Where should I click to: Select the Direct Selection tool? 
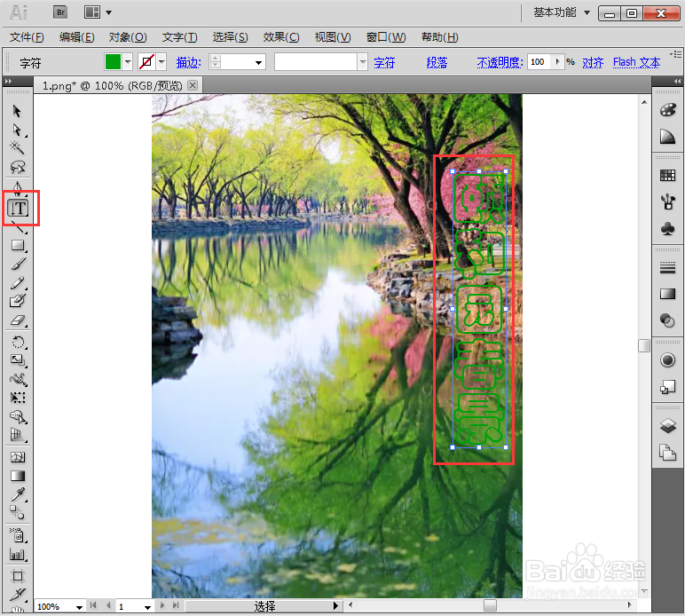pyautogui.click(x=17, y=130)
